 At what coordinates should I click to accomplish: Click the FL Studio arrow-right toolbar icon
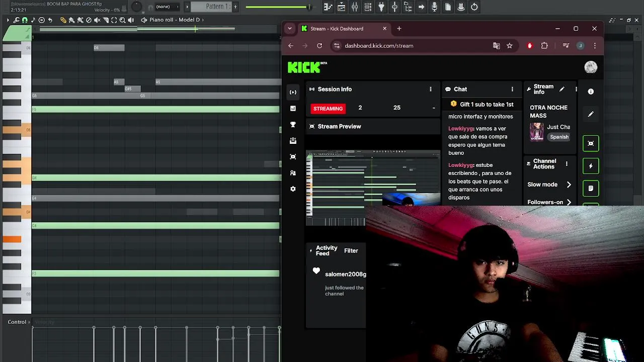421,7
